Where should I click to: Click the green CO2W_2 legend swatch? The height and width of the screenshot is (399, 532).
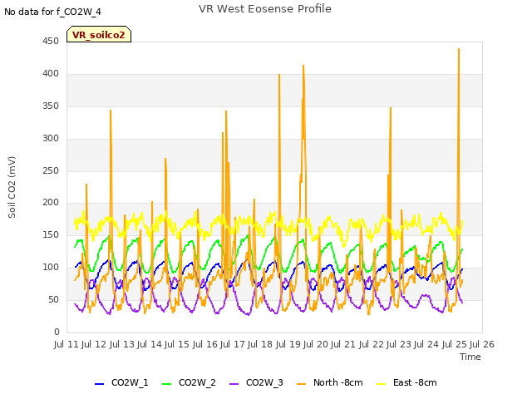point(166,384)
